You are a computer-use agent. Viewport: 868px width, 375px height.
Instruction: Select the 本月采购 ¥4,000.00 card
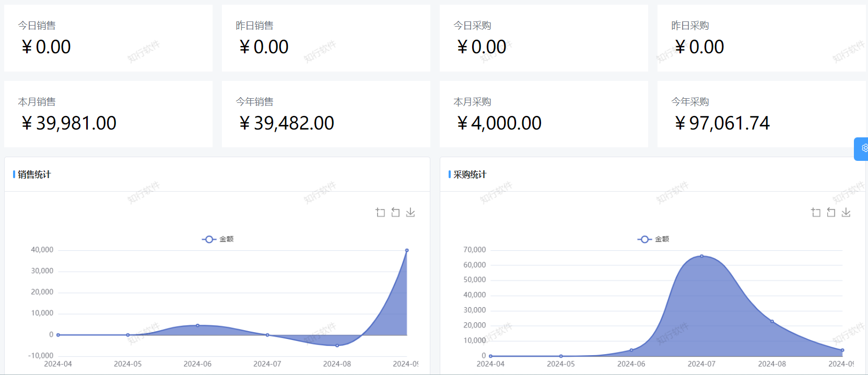[x=544, y=114]
